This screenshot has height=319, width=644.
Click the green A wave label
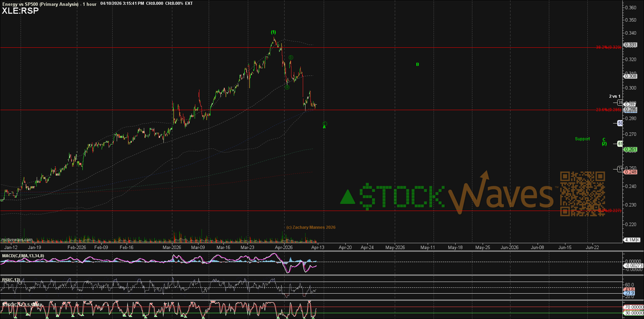point(324,127)
